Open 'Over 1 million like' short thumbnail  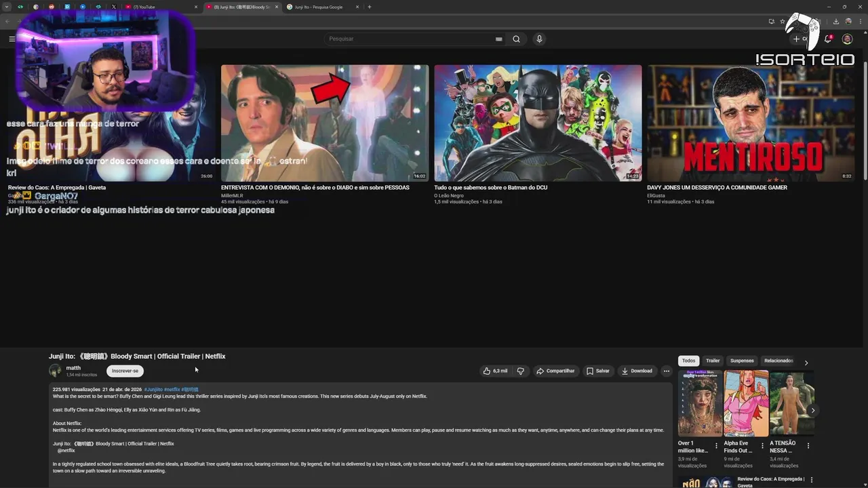tap(700, 403)
